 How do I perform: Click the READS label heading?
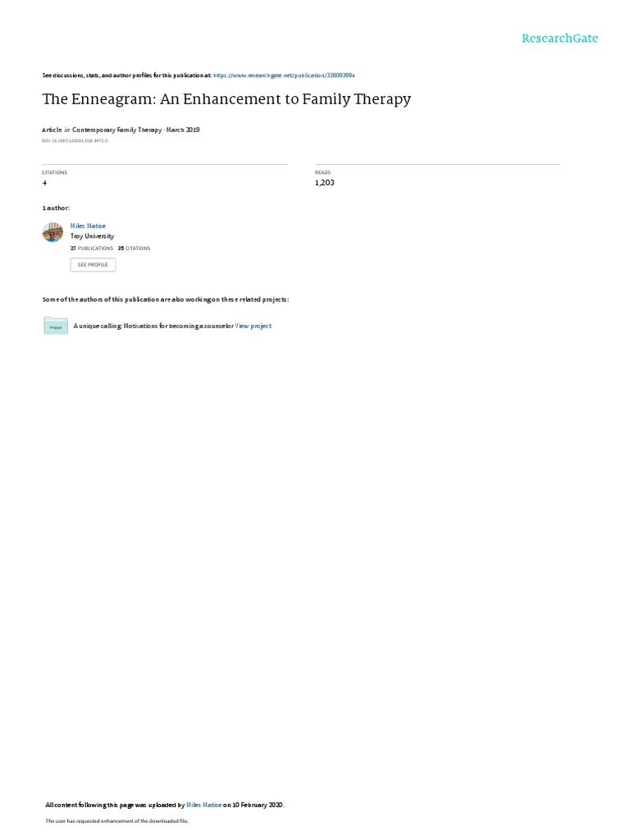pyautogui.click(x=322, y=172)
